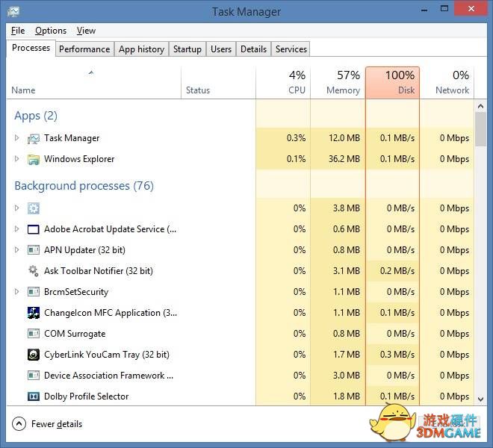493x448 pixels.
Task: Select CyberLink YouCam Tray (32 bit) name
Action: point(107,355)
